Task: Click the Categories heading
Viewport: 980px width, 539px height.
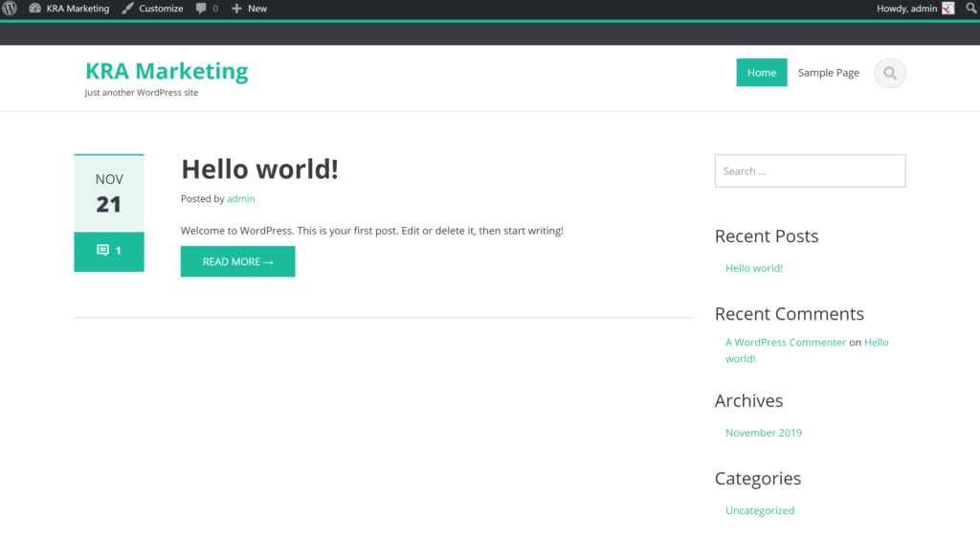Action: coord(758,479)
